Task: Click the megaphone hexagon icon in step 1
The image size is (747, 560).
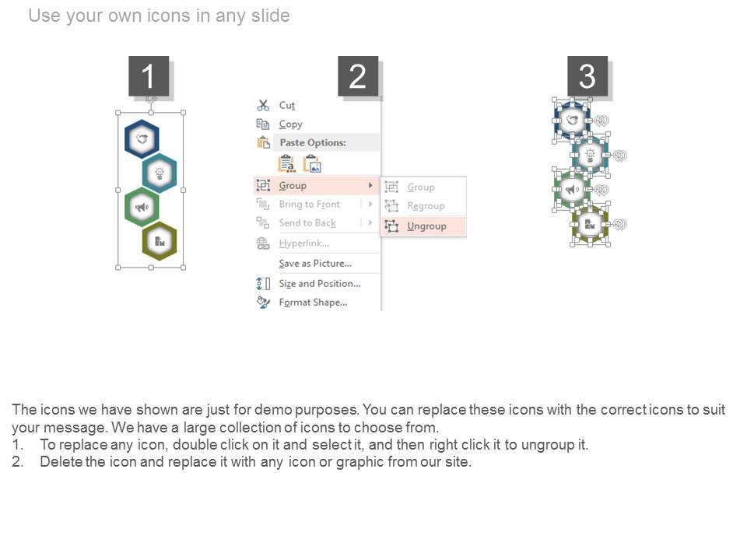Action: tap(142, 207)
